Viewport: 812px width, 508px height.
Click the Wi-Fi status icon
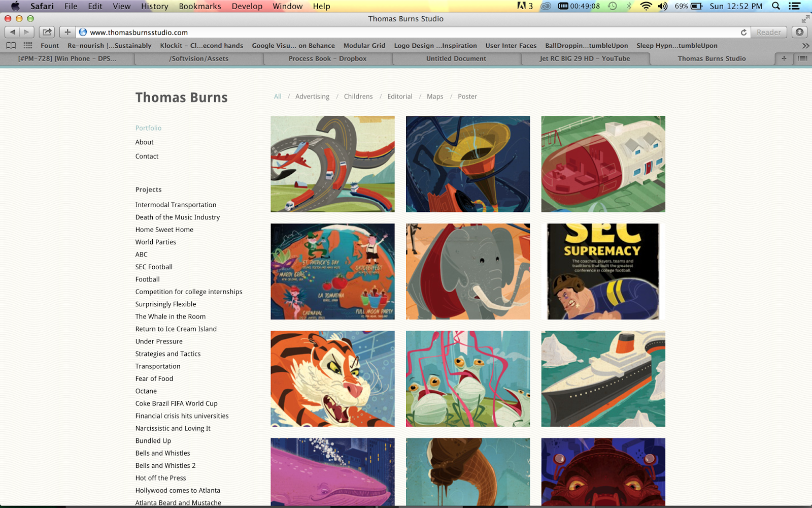click(646, 6)
